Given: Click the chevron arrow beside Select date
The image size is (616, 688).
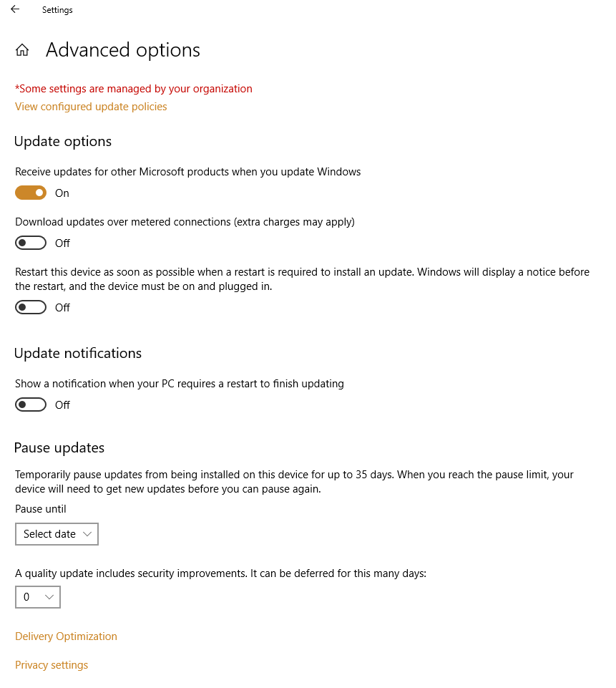Looking at the screenshot, I should (x=87, y=534).
